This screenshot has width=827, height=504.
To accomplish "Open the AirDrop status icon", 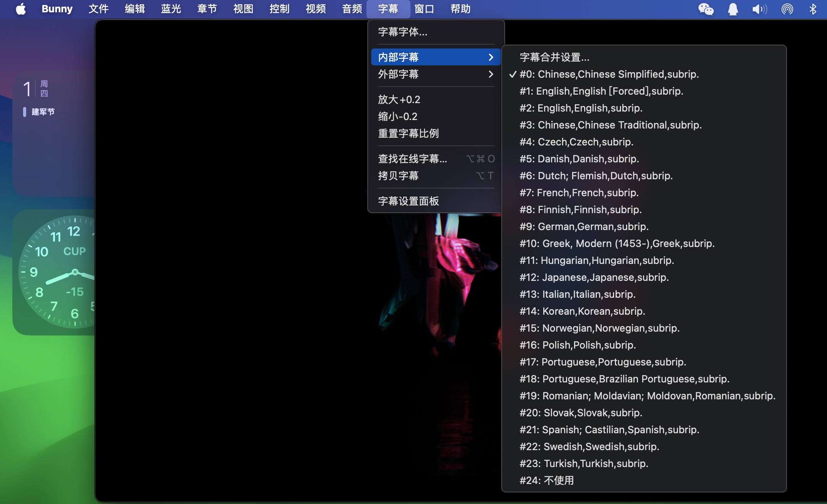I will [787, 9].
